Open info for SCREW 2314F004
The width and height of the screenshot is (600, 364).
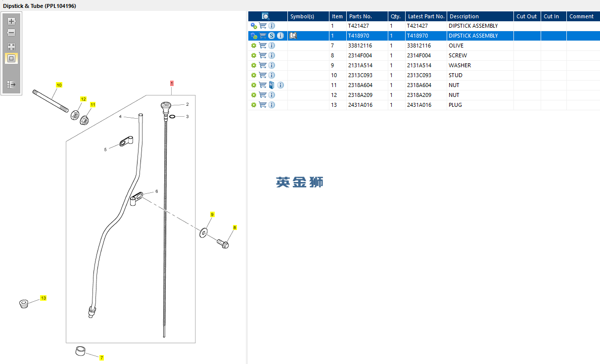pos(272,55)
